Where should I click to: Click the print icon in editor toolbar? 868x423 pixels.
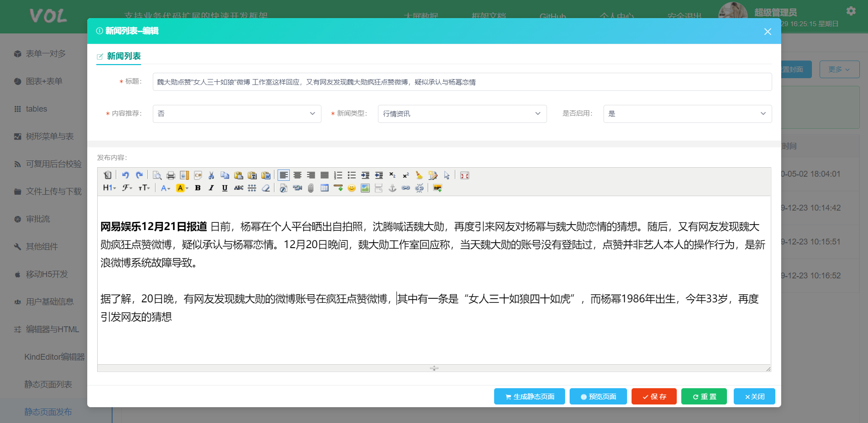pyautogui.click(x=170, y=175)
